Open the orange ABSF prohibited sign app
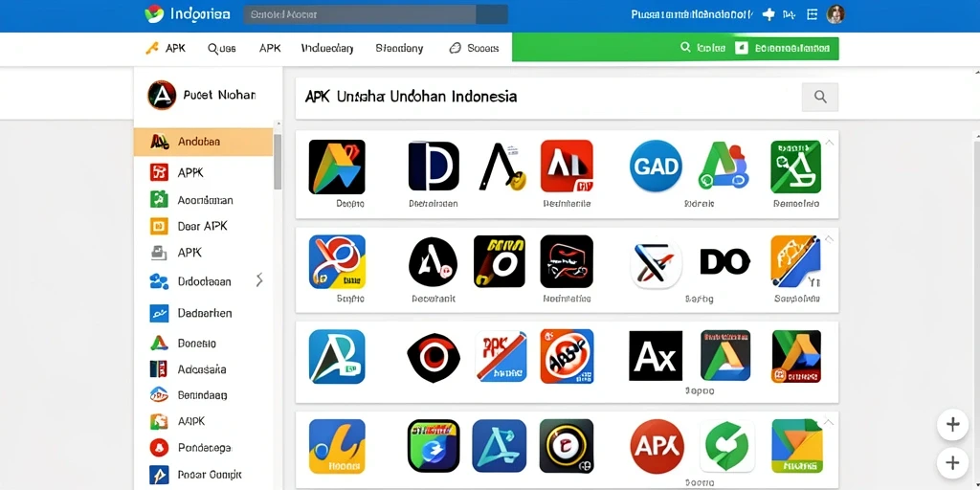The width and height of the screenshot is (980, 490). coord(567,356)
